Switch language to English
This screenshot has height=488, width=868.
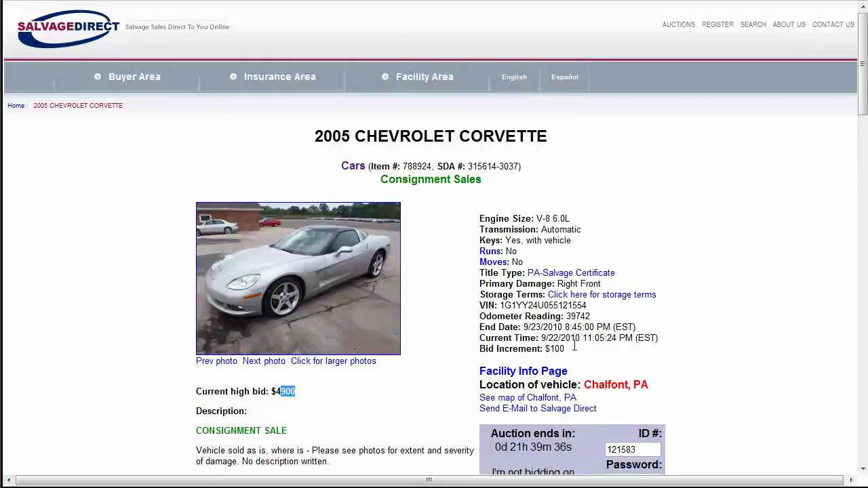514,77
